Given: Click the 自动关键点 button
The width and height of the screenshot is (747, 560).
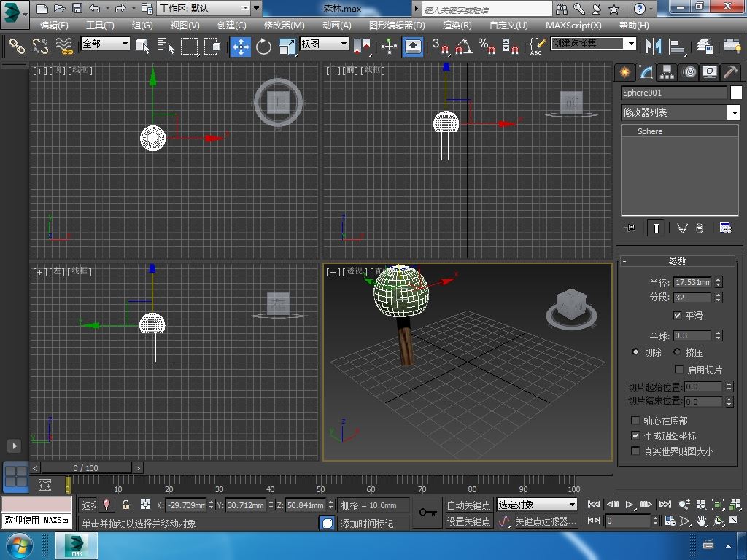Looking at the screenshot, I should tap(468, 505).
